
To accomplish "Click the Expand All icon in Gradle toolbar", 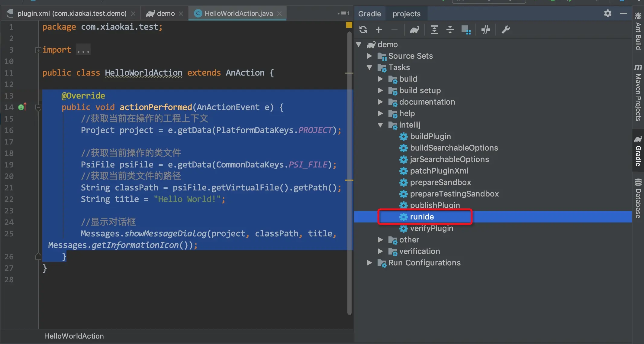I will (434, 30).
